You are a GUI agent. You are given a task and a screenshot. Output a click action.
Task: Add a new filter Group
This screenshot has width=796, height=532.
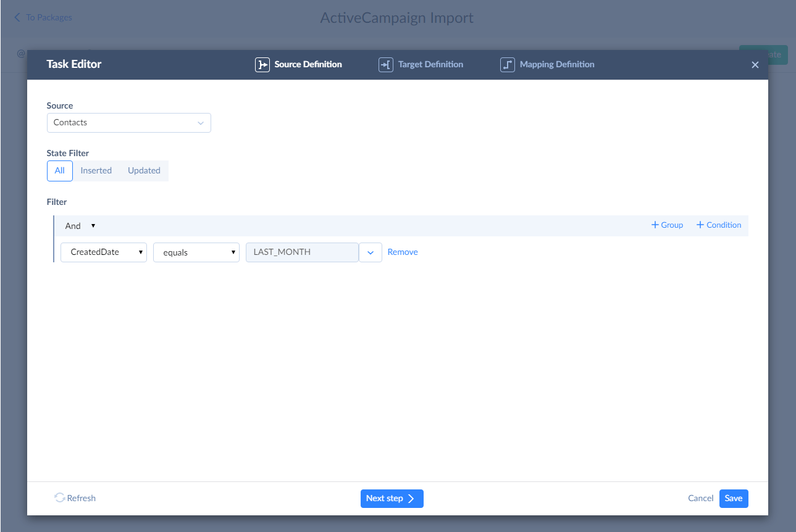click(668, 225)
